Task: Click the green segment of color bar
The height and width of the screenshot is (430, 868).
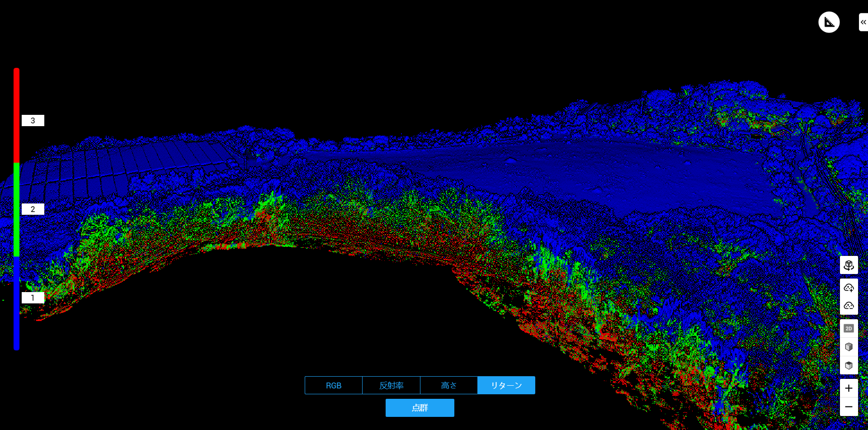Action: (x=16, y=210)
